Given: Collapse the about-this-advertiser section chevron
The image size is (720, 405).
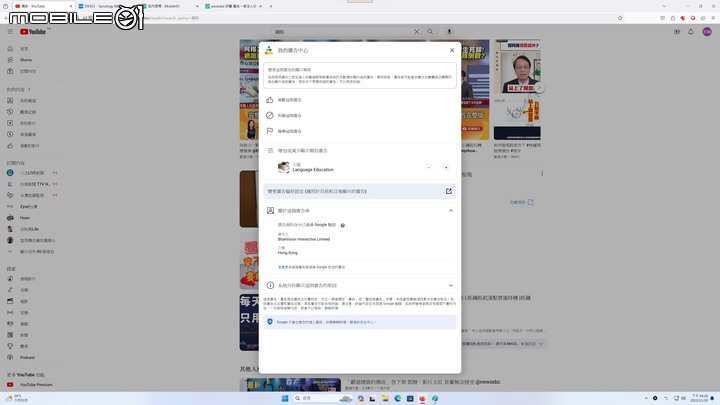Looking at the screenshot, I should pos(450,211).
